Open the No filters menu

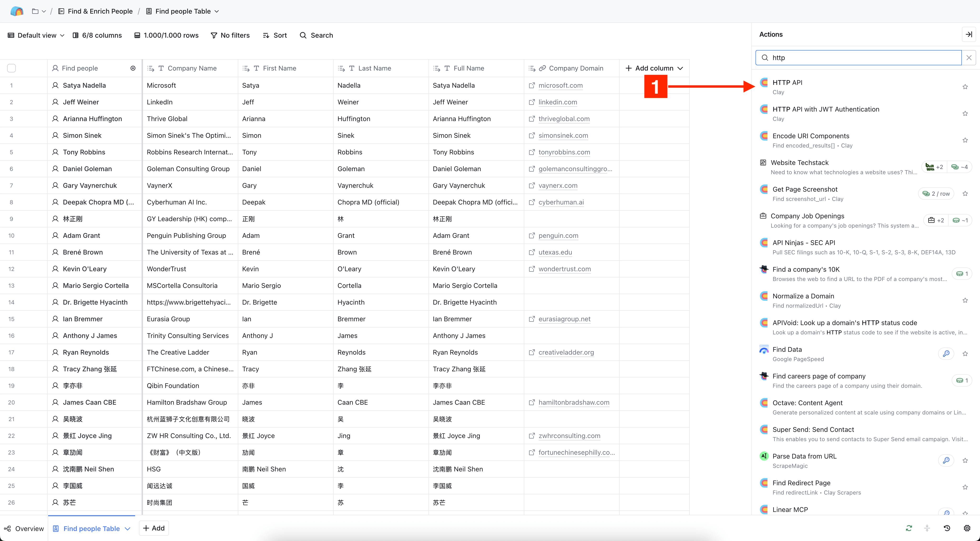click(x=230, y=35)
